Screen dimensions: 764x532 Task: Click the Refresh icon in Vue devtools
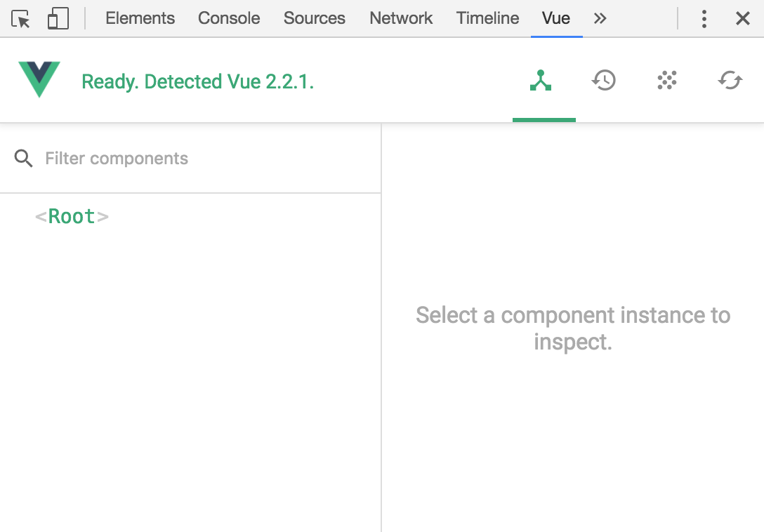730,81
